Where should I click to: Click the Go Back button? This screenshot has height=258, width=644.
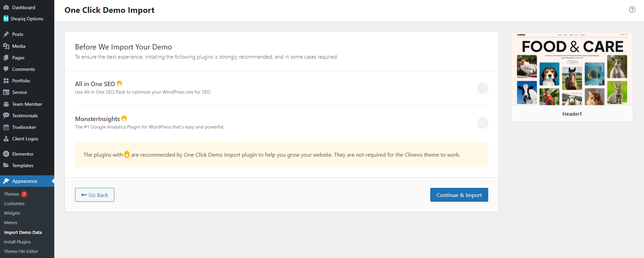[95, 195]
